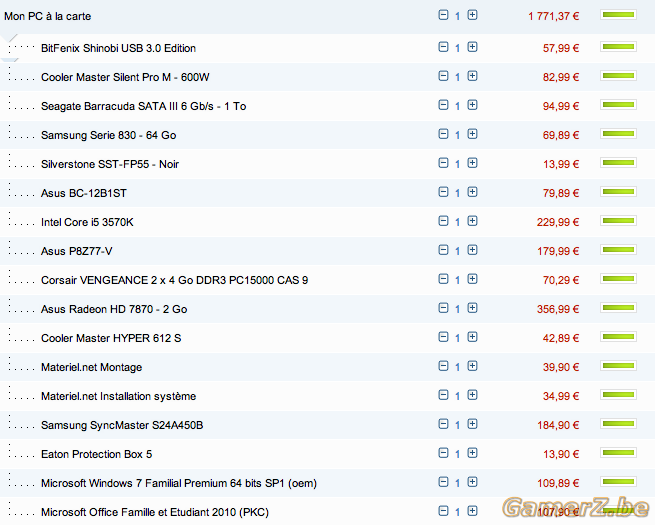This screenshot has height=525, width=655.
Task: Click availability bar for Mon PC à la carte
Action: [618, 15]
